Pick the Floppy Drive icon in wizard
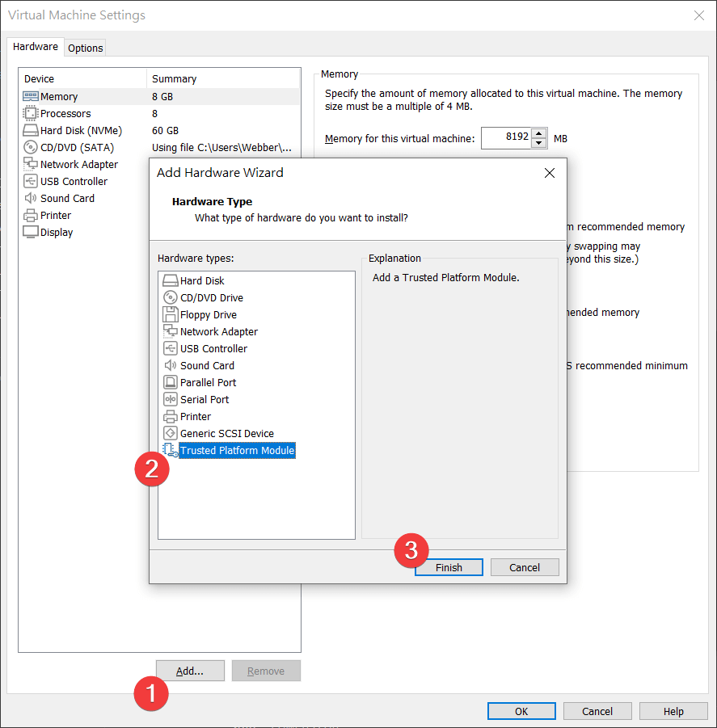This screenshot has height=728, width=717. [x=170, y=314]
